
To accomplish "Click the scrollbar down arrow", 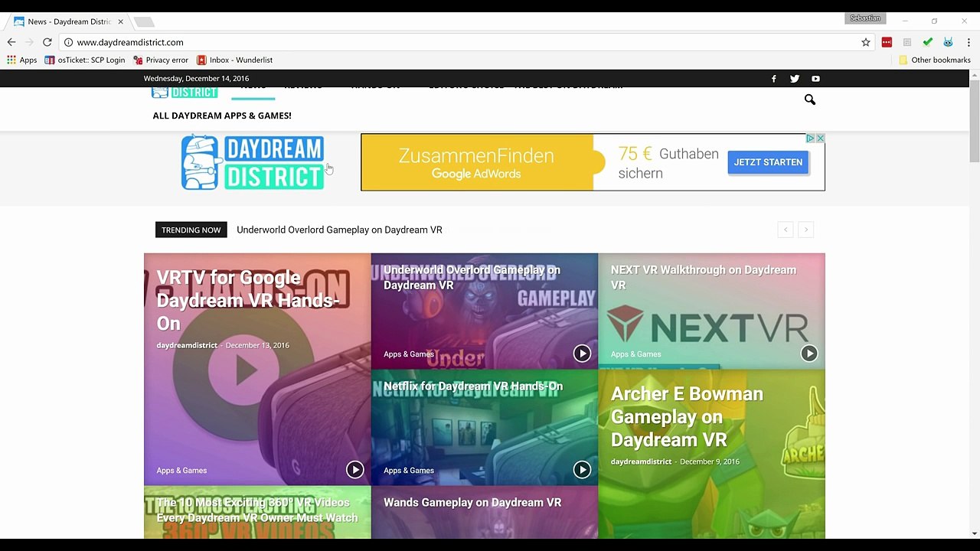I will point(974,533).
